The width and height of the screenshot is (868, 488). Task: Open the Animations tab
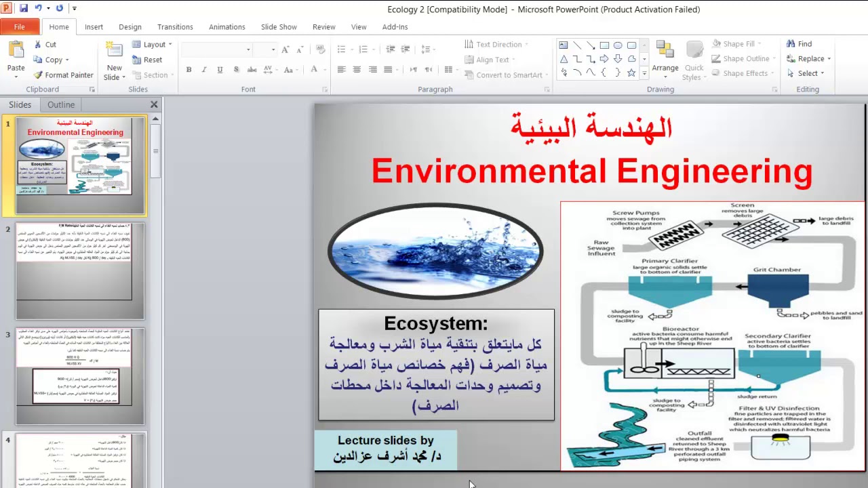227,27
